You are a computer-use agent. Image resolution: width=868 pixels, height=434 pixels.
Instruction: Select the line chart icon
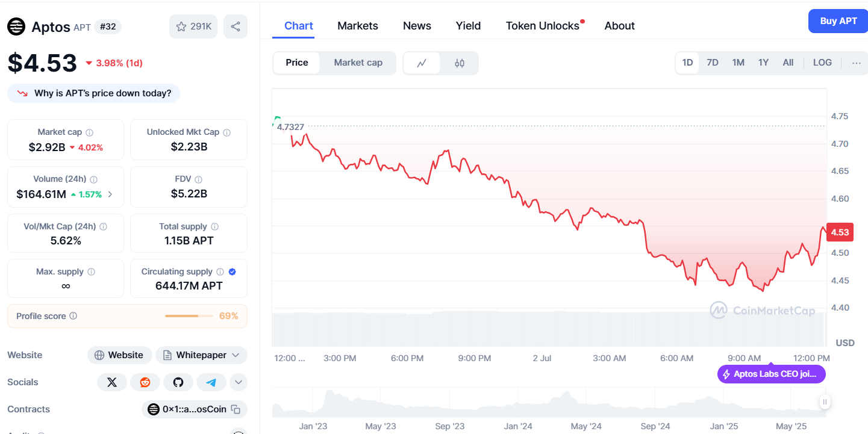422,63
